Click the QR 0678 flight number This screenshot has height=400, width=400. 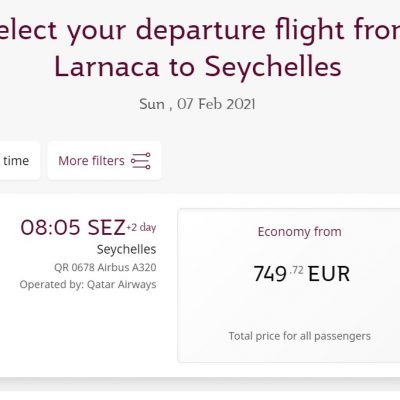[x=74, y=267]
